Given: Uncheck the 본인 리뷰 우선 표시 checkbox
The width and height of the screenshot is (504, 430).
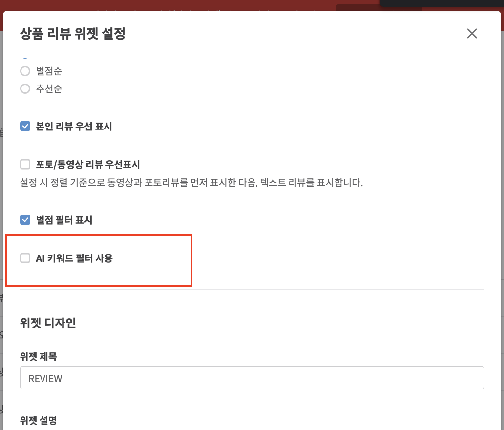Looking at the screenshot, I should [x=25, y=126].
